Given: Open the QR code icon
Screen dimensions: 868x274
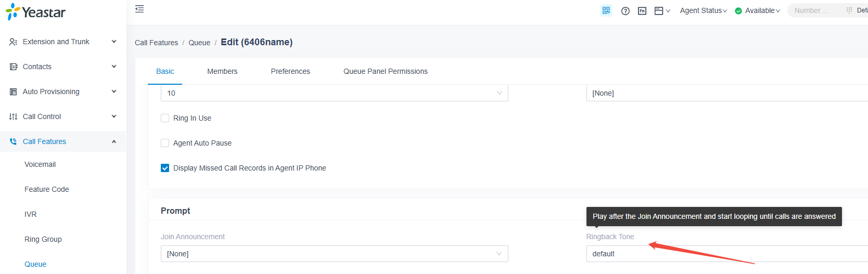Looking at the screenshot, I should (606, 10).
